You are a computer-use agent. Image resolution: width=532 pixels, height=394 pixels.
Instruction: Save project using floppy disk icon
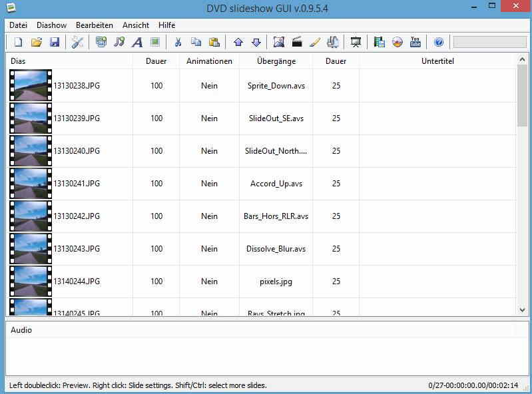(x=55, y=42)
